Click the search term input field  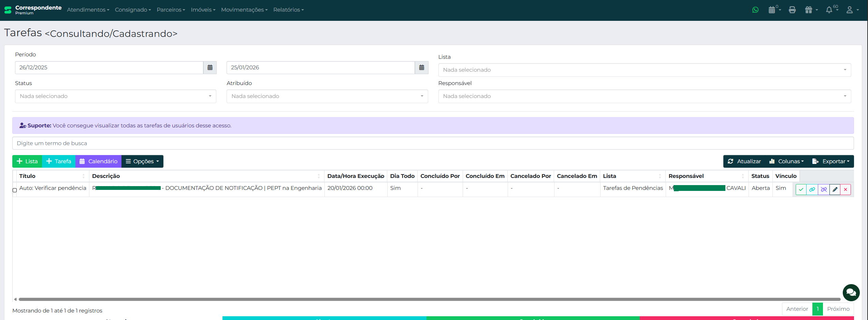pos(433,143)
